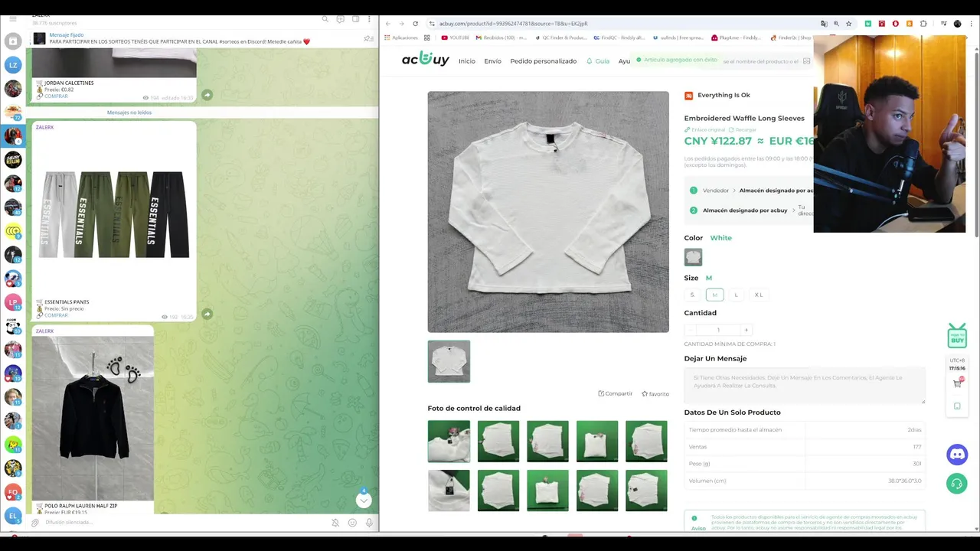
Task: Select size S
Action: (x=693, y=295)
